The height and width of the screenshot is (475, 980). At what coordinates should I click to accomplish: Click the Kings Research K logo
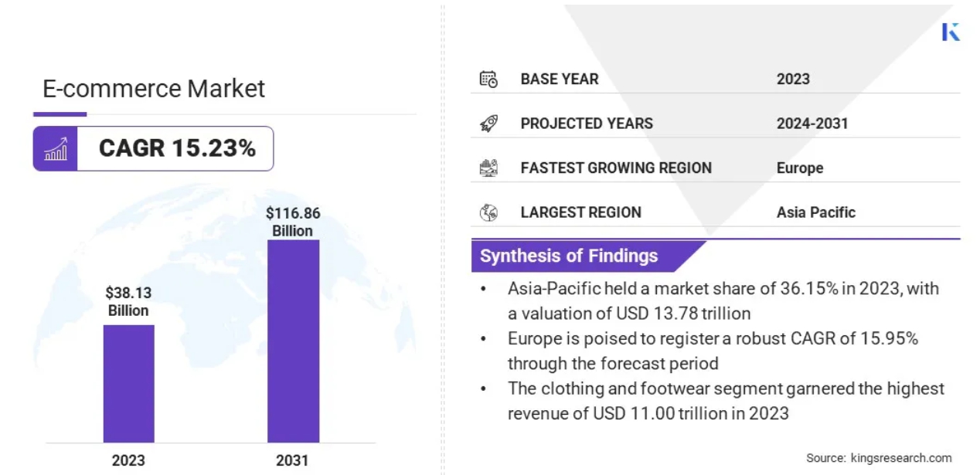[x=951, y=32]
